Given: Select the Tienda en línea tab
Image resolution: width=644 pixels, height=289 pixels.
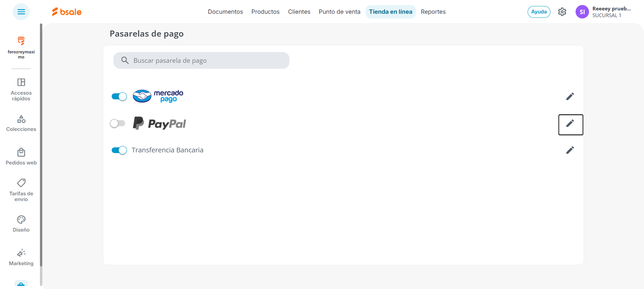Looking at the screenshot, I should coord(391,12).
